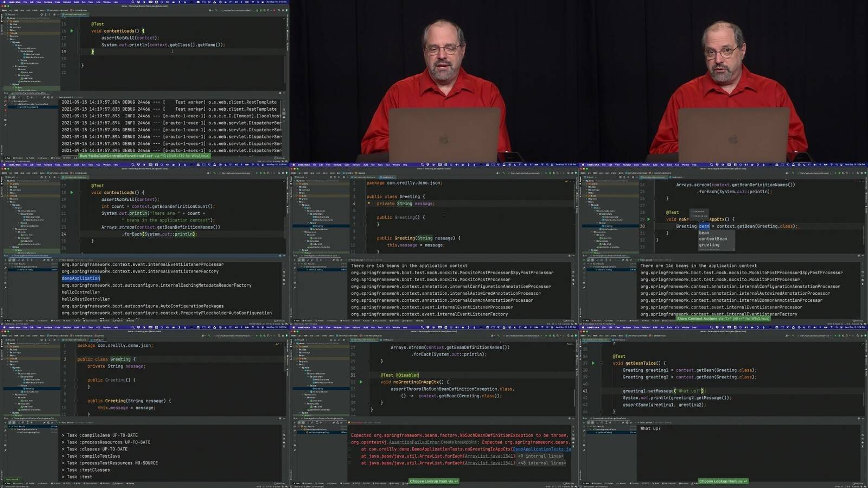Viewport: 868px width, 488px height.
Task: Click run gutter icon beside noGreetingInAppCtx in autocomplete frame
Action: coord(649,219)
